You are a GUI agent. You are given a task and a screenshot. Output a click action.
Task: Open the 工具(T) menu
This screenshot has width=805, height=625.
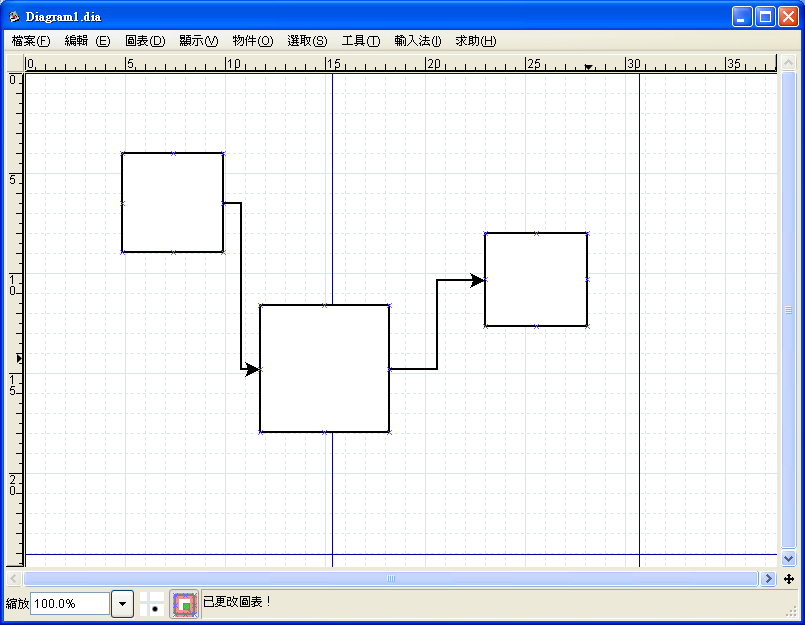click(360, 41)
